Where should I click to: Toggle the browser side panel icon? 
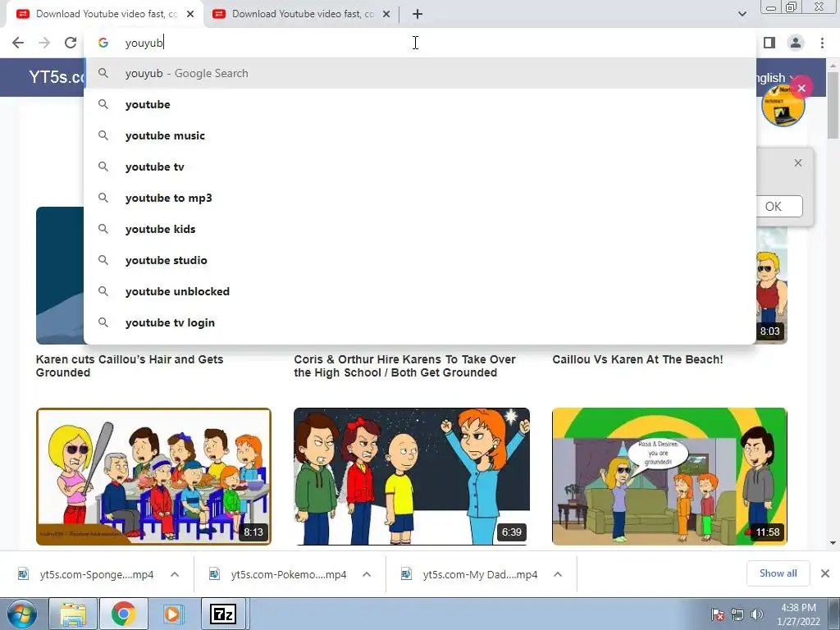click(x=769, y=43)
